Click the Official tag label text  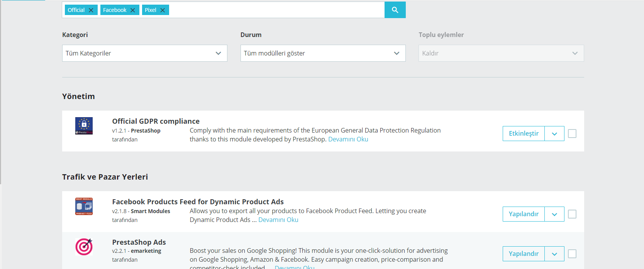[x=76, y=10]
